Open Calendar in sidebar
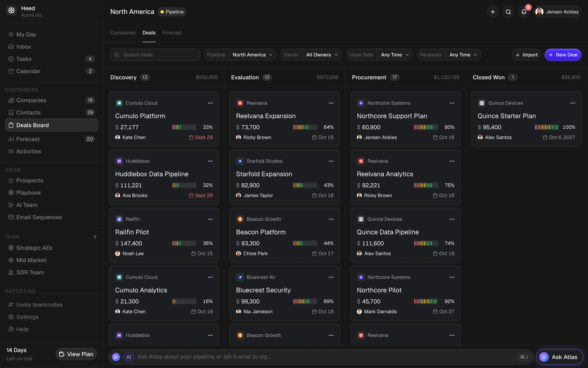 (51, 71)
